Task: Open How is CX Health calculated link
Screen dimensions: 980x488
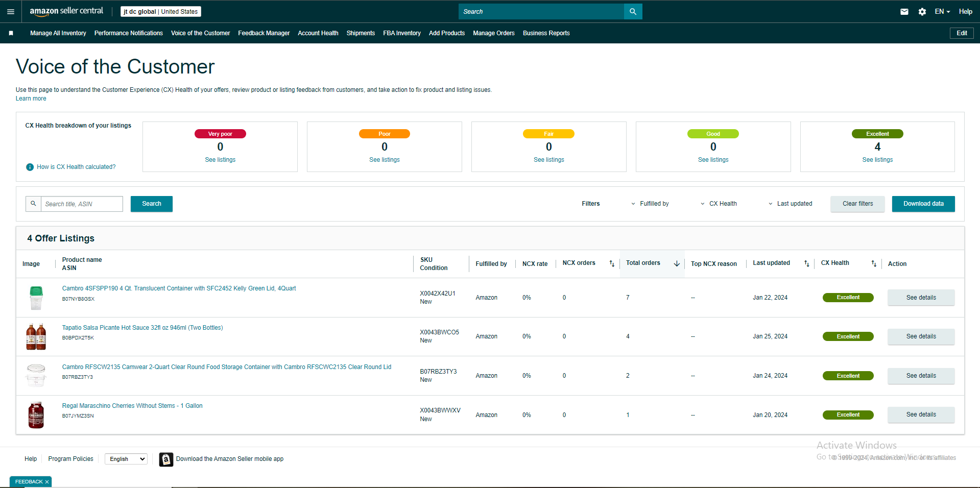Action: click(76, 167)
